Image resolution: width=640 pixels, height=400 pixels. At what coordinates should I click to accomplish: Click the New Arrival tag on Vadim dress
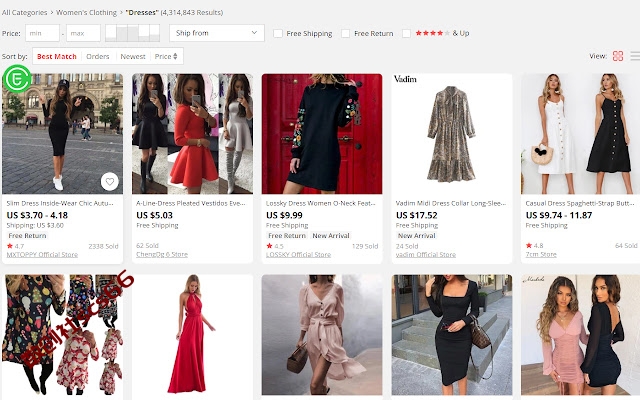416,236
